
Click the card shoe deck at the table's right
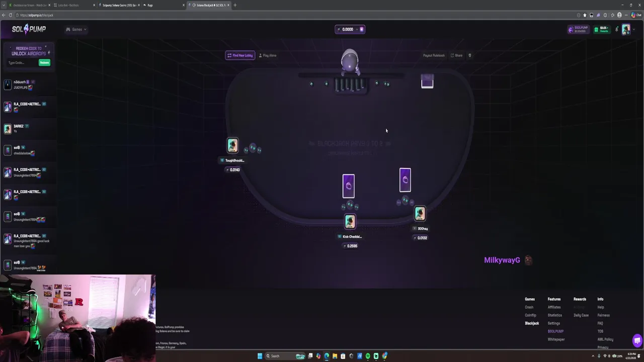427,81
